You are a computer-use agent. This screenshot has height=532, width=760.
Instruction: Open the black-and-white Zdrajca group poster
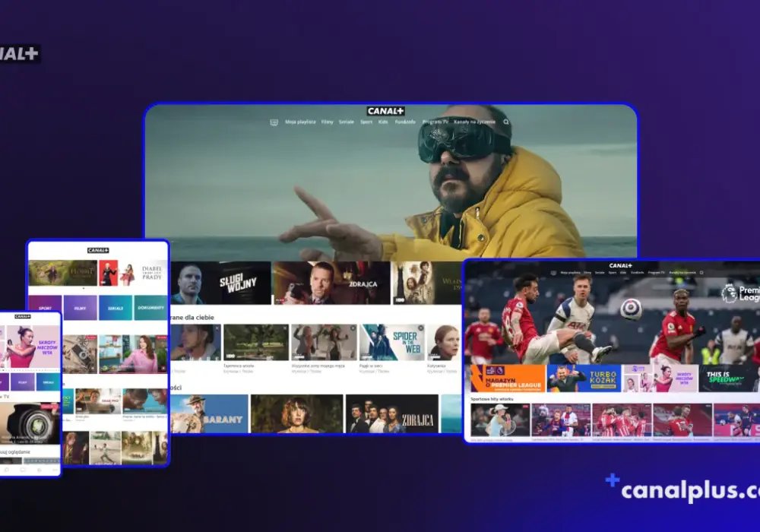[x=391, y=413]
